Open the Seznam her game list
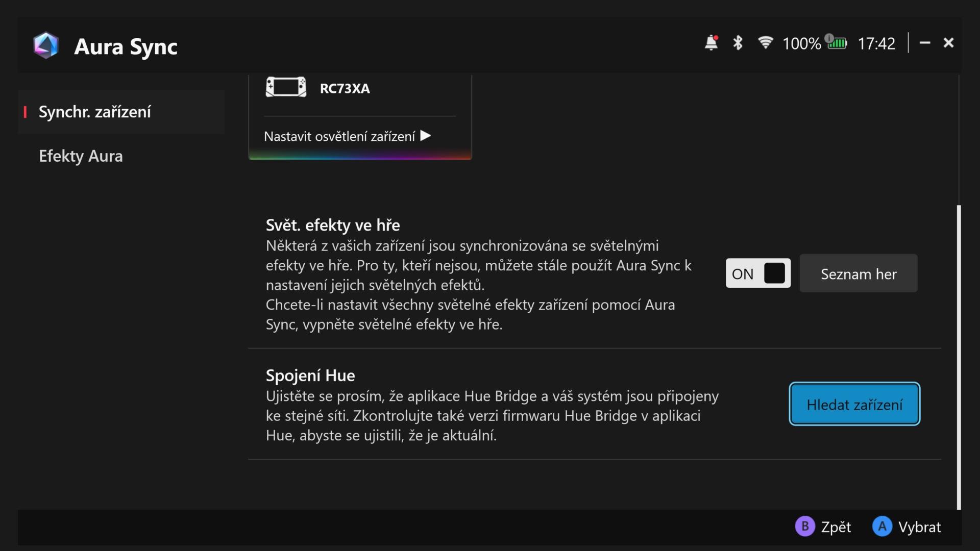 (x=858, y=273)
